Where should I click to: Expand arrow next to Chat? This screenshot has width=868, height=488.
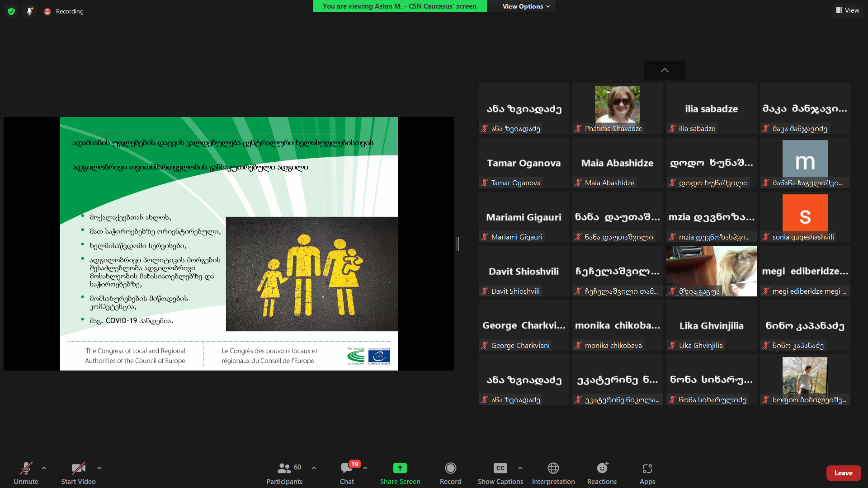coord(365,468)
